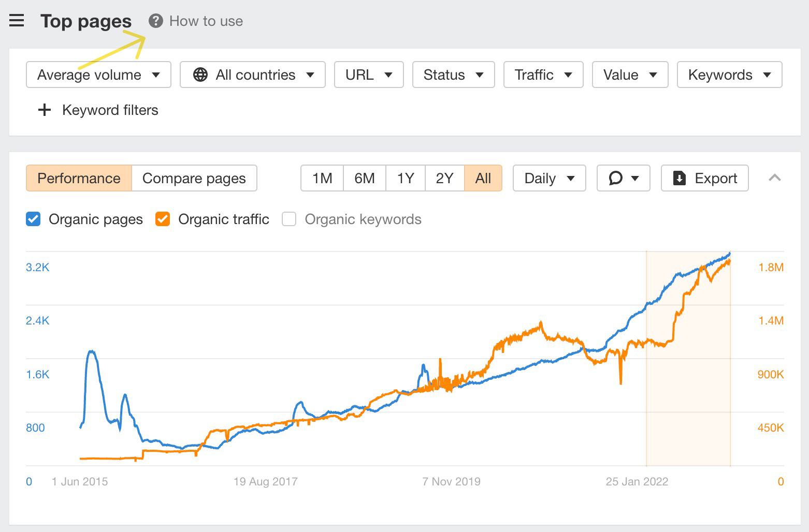Image resolution: width=809 pixels, height=532 pixels.
Task: Click the plus icon for Keyword filters
Action: (x=45, y=110)
